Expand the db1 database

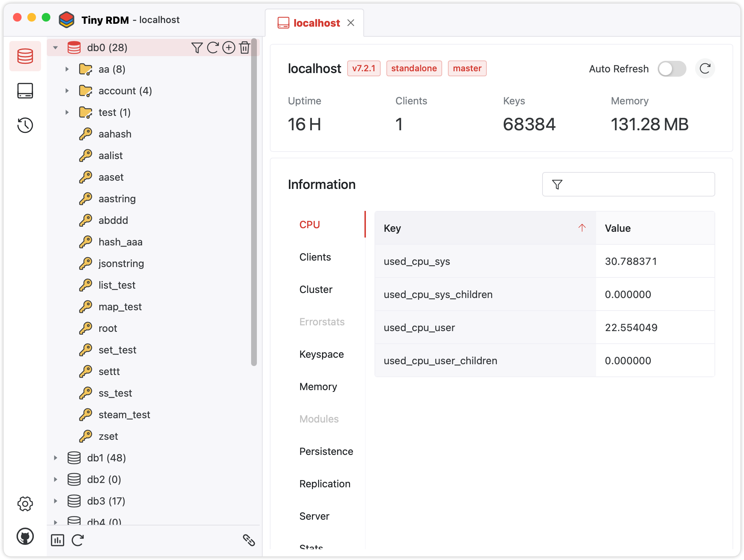point(55,458)
